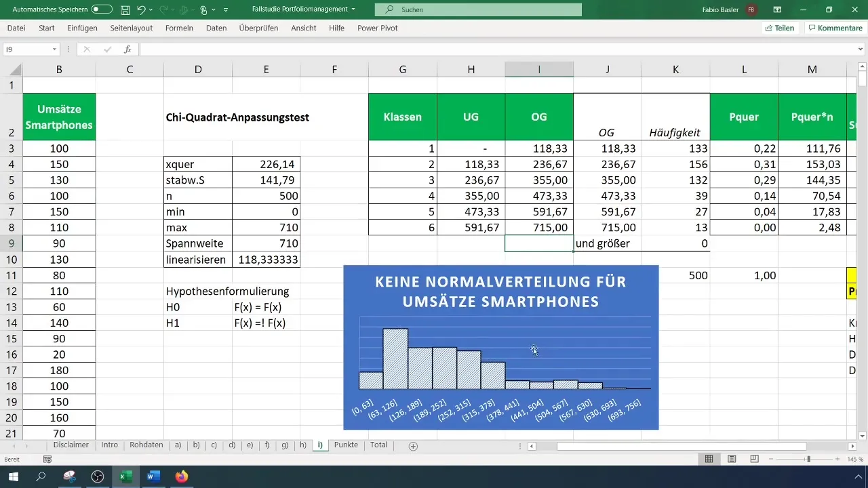Open the Undo history dropdown arrow

click(151, 9)
